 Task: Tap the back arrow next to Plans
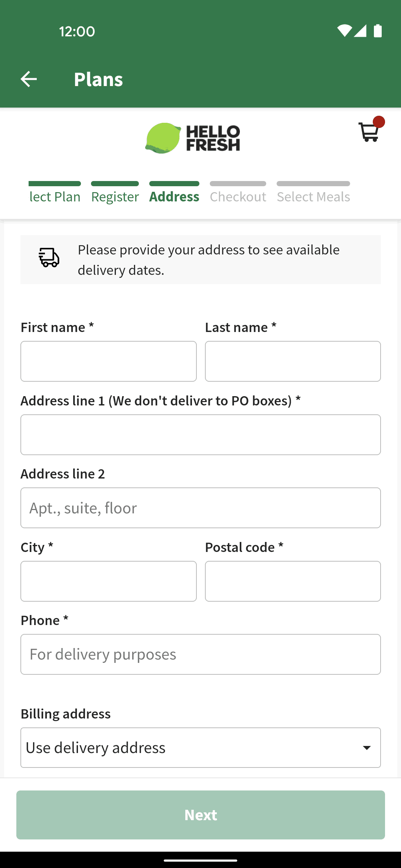click(29, 79)
